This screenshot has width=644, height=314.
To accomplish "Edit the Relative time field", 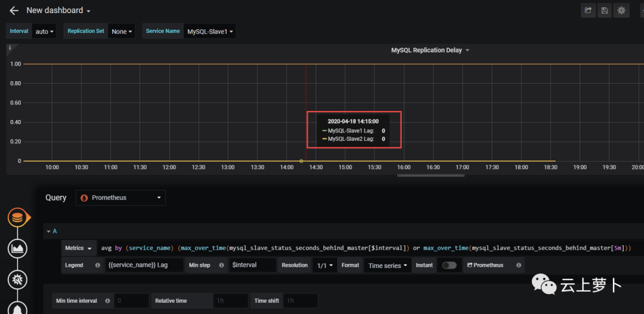I will click(231, 301).
